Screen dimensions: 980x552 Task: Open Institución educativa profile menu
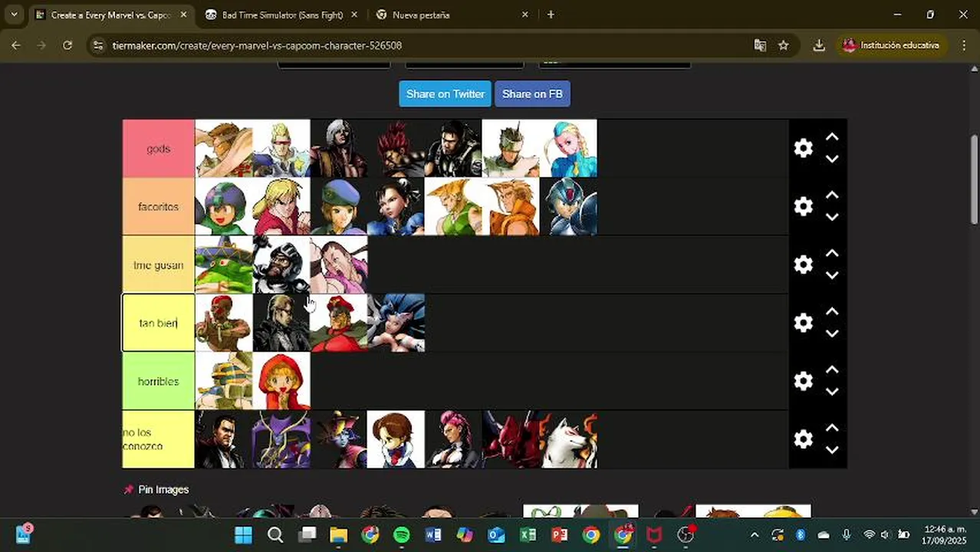click(892, 45)
